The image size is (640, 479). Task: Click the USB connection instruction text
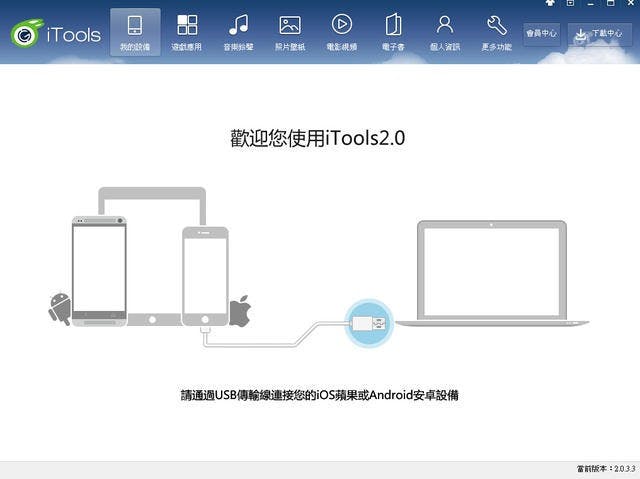coord(320,395)
